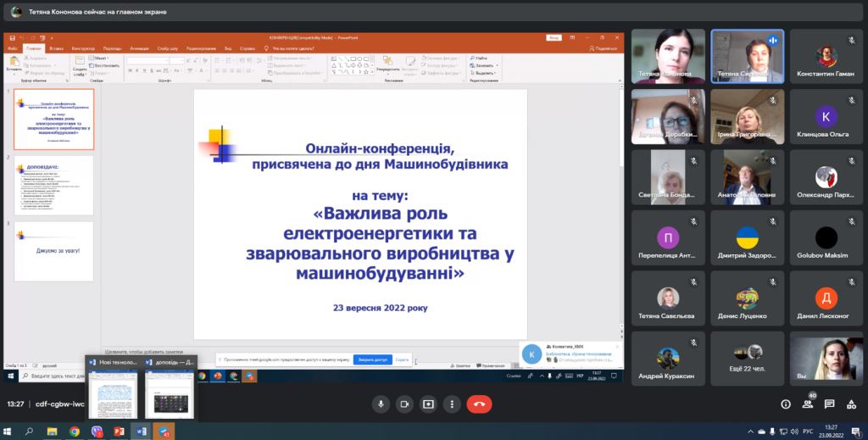Switch input language РУС indicator
The image size is (868, 440).
click(x=808, y=432)
